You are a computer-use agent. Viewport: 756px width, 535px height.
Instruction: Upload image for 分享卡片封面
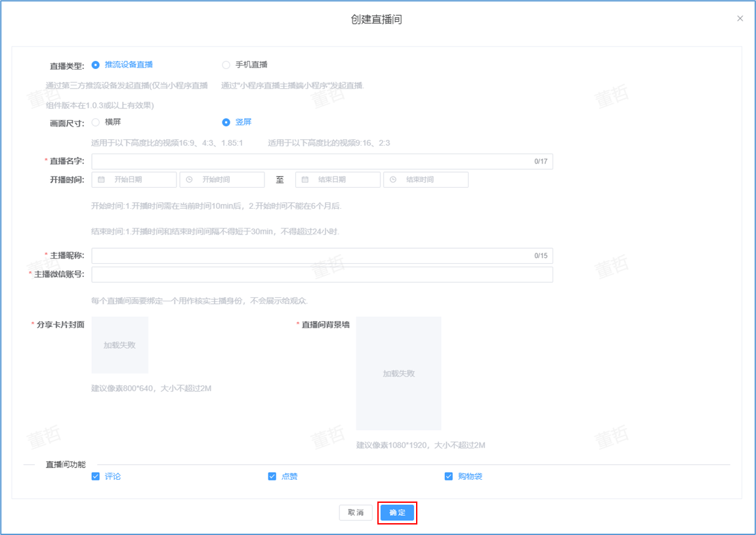(120, 345)
